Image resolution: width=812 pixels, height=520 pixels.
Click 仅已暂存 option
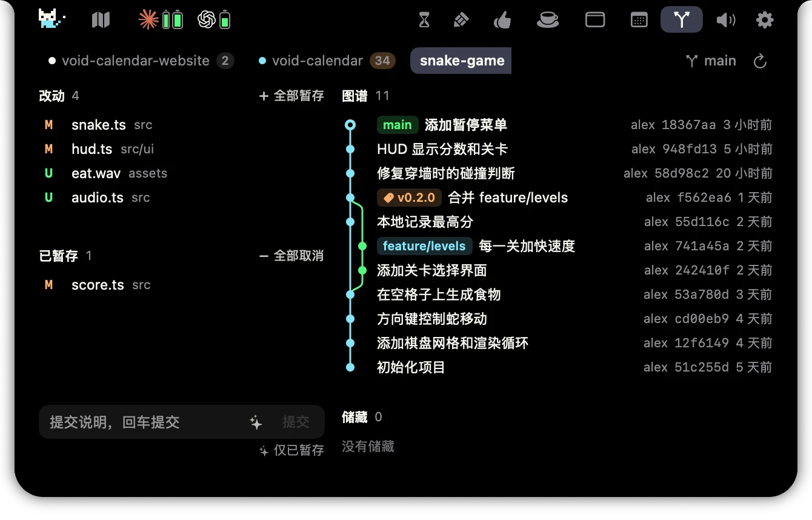click(x=291, y=450)
